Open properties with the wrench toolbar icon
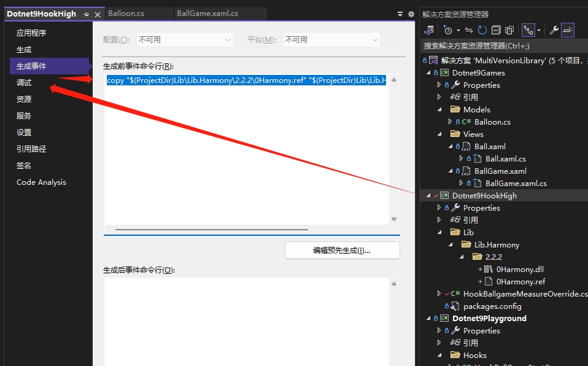The width and height of the screenshot is (588, 366). [554, 30]
